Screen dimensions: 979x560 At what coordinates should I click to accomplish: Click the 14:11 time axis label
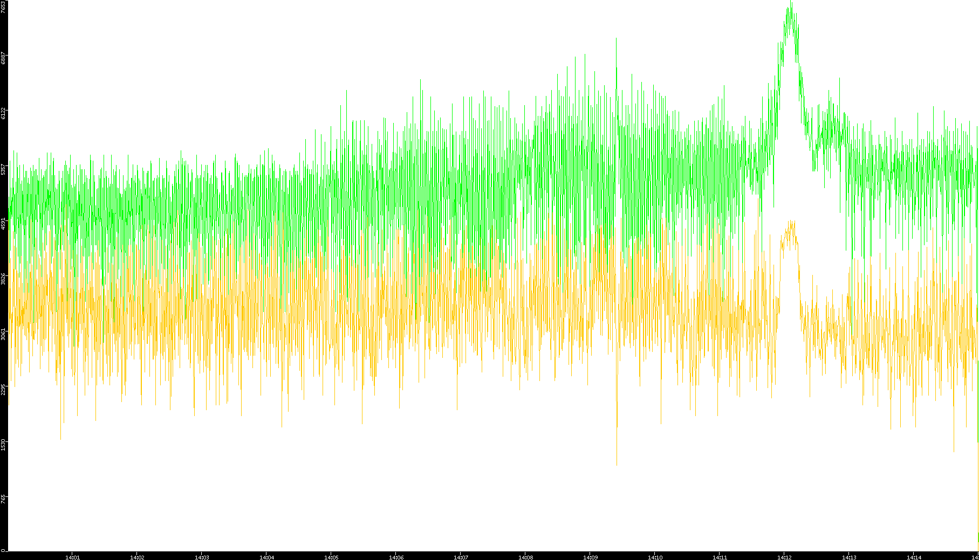tap(720, 557)
